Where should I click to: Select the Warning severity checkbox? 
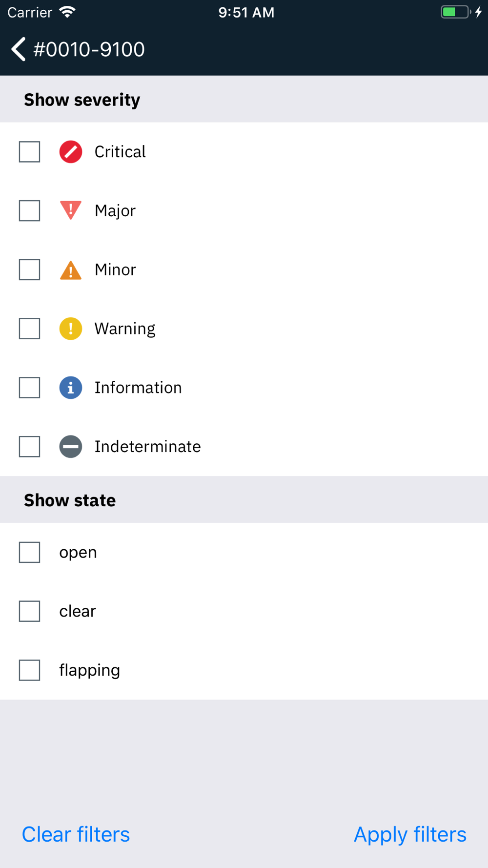pos(30,329)
